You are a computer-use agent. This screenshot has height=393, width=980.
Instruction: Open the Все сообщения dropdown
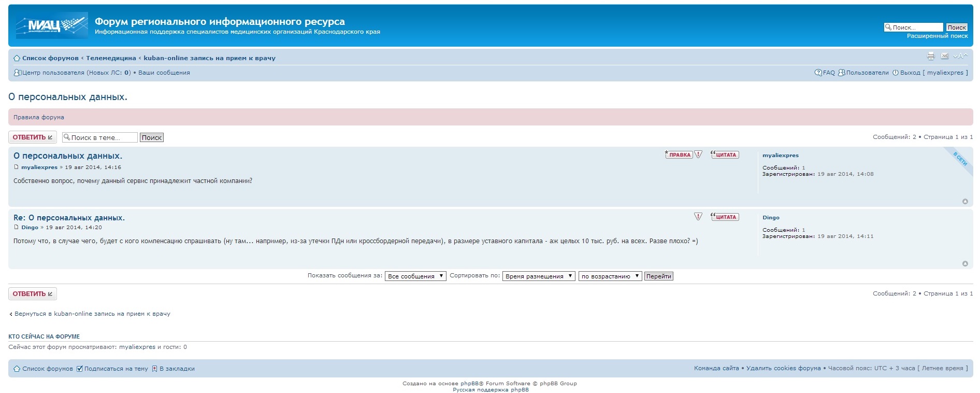point(415,276)
